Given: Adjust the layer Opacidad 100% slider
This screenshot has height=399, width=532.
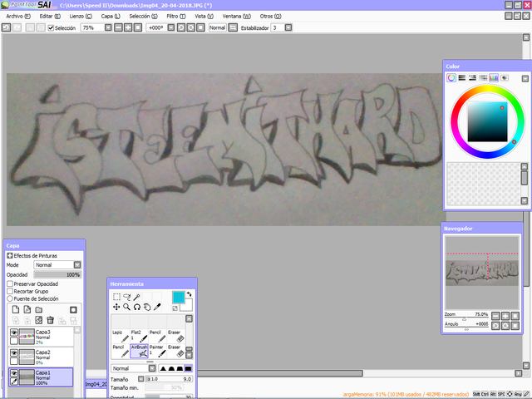Looking at the screenshot, I should pos(57,274).
